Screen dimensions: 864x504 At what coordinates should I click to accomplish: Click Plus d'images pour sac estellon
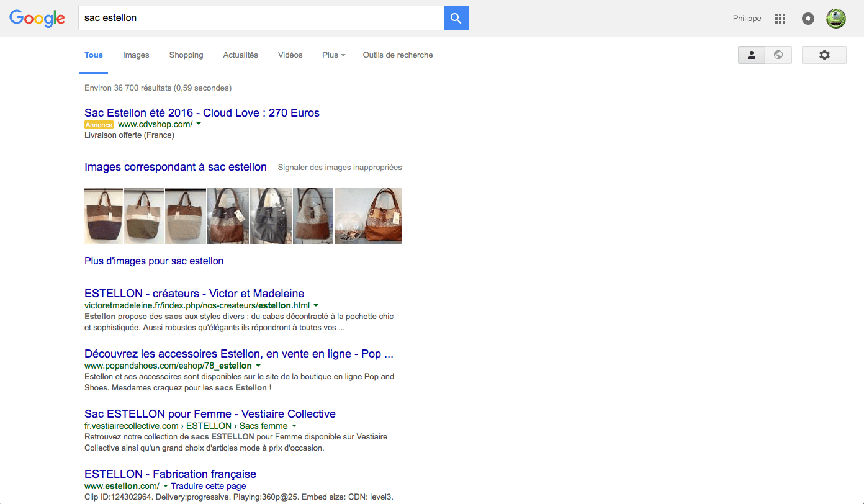(154, 261)
